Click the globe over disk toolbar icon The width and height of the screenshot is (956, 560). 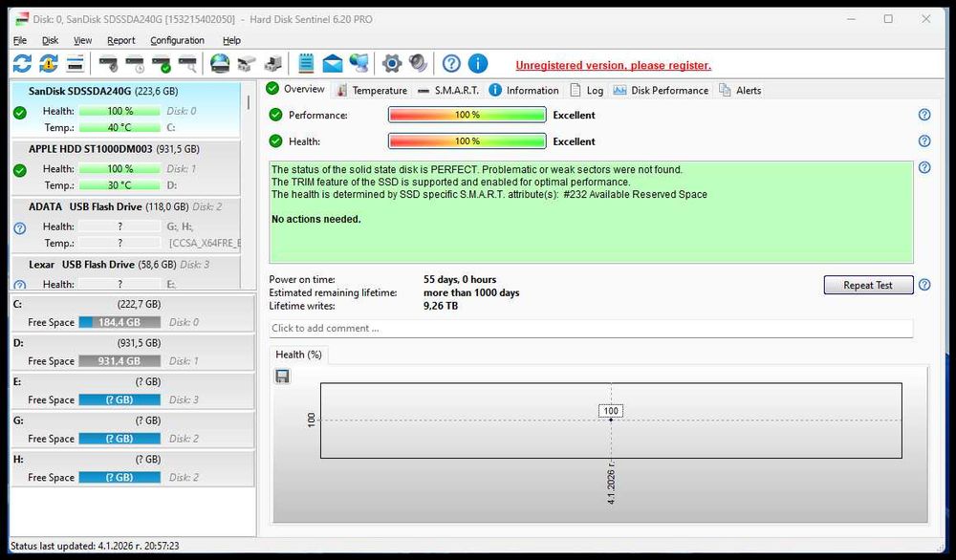pos(220,63)
